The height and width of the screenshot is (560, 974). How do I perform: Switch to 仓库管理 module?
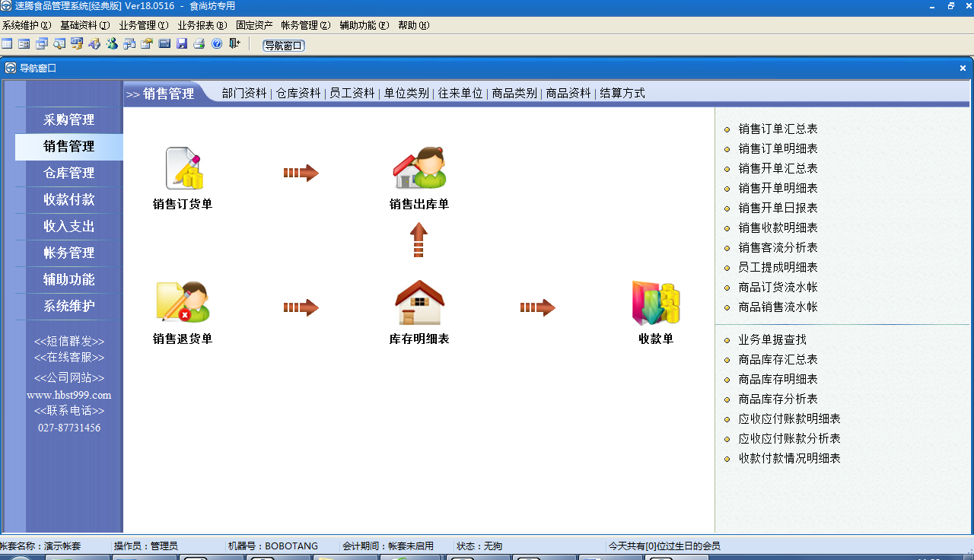68,173
